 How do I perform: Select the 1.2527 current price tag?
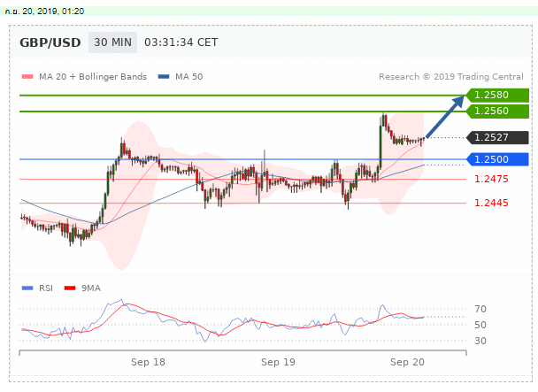tap(497, 138)
